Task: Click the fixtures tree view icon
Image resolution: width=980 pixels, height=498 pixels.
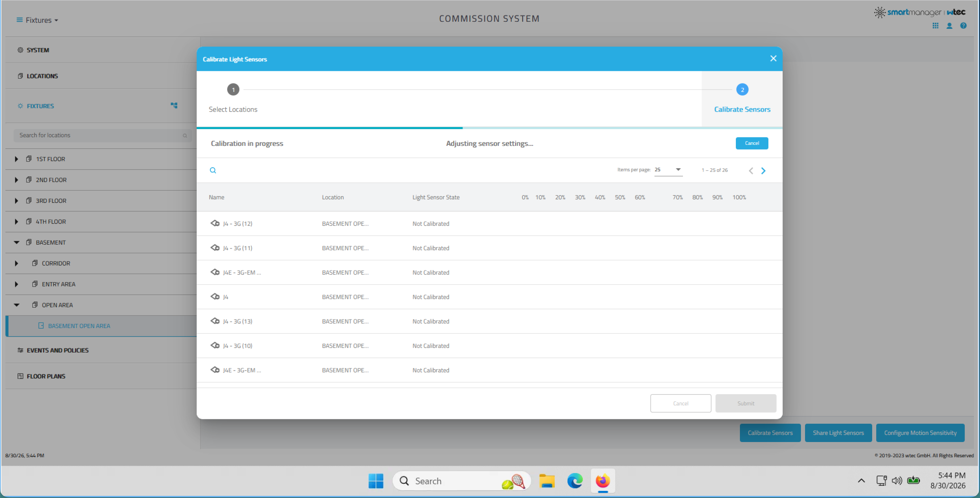Action: pos(174,106)
